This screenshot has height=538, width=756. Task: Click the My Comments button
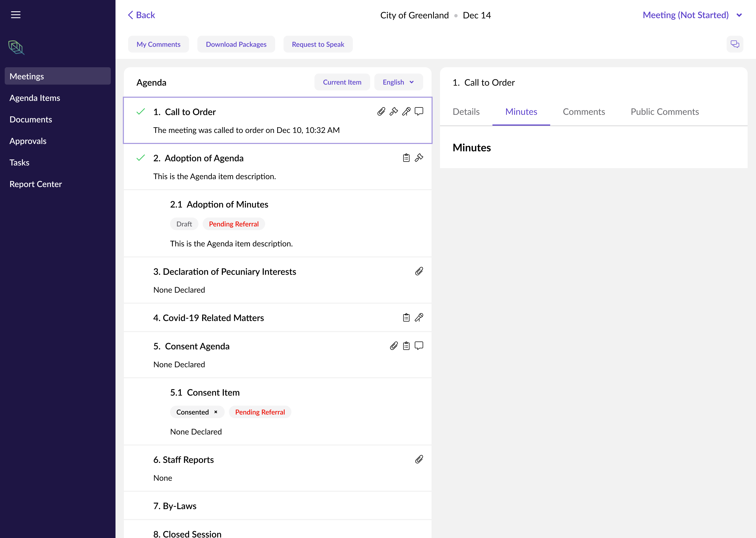pos(159,44)
